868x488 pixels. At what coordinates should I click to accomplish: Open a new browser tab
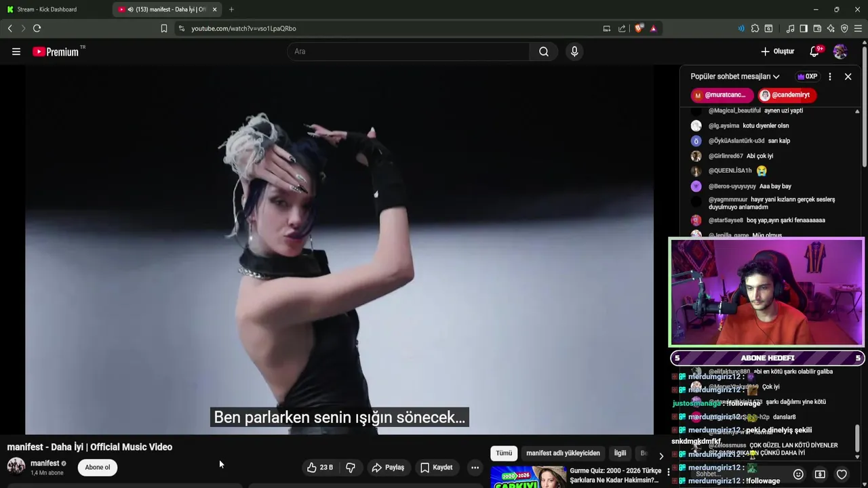point(231,9)
